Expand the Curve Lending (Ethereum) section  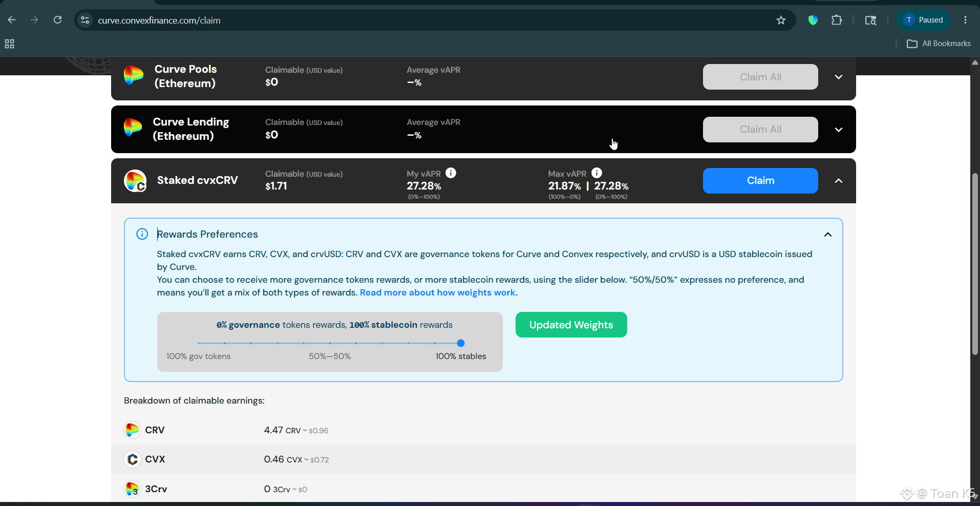[839, 130]
